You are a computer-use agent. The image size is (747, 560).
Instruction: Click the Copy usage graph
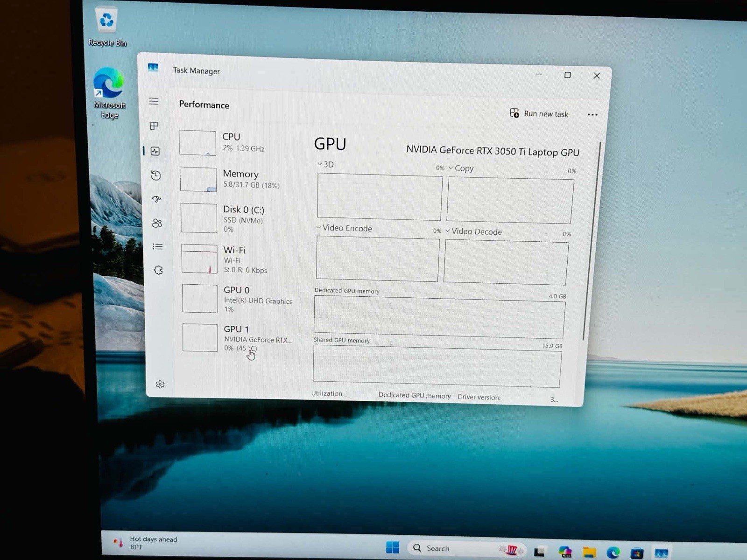pyautogui.click(x=510, y=201)
